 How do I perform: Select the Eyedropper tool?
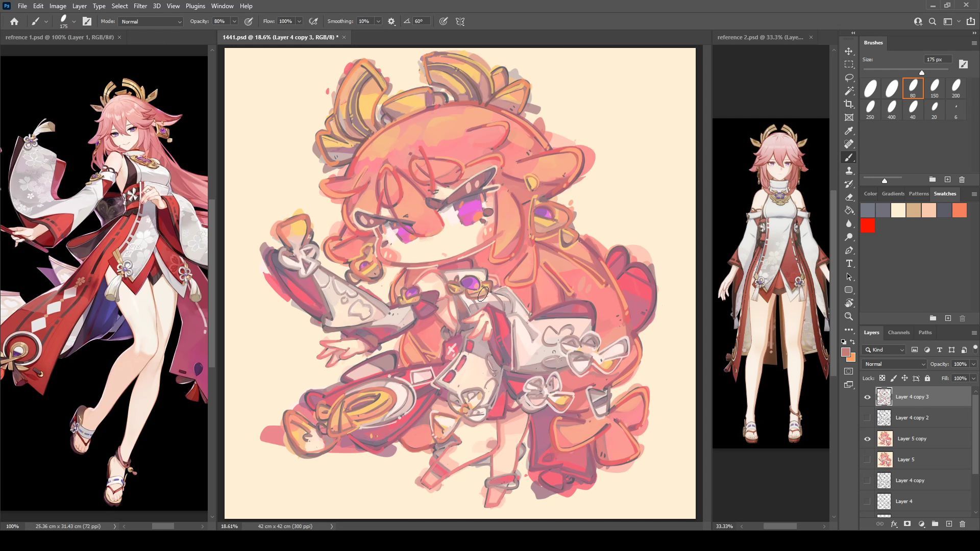[x=849, y=131]
